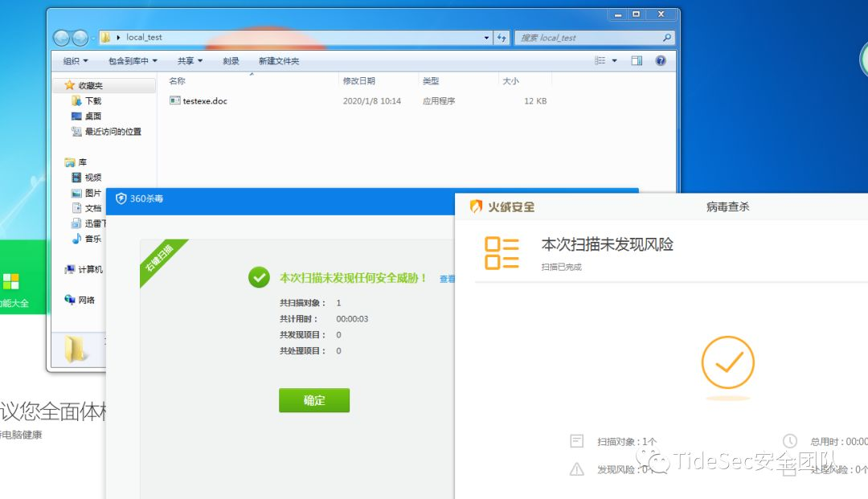Open the 包含到库中 menu
The height and width of the screenshot is (499, 868).
point(133,61)
